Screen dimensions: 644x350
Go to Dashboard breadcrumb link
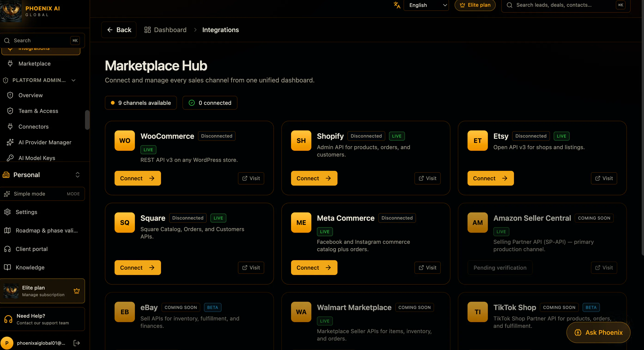coord(165,30)
